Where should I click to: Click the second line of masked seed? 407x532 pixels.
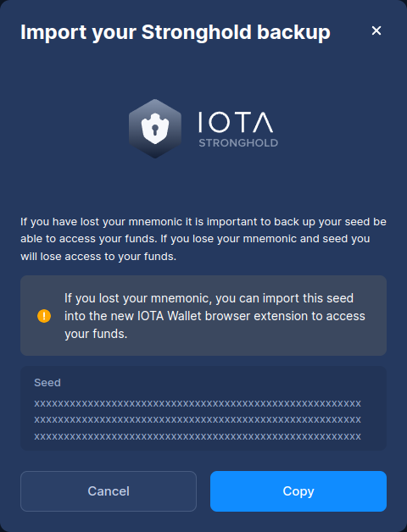click(198, 419)
